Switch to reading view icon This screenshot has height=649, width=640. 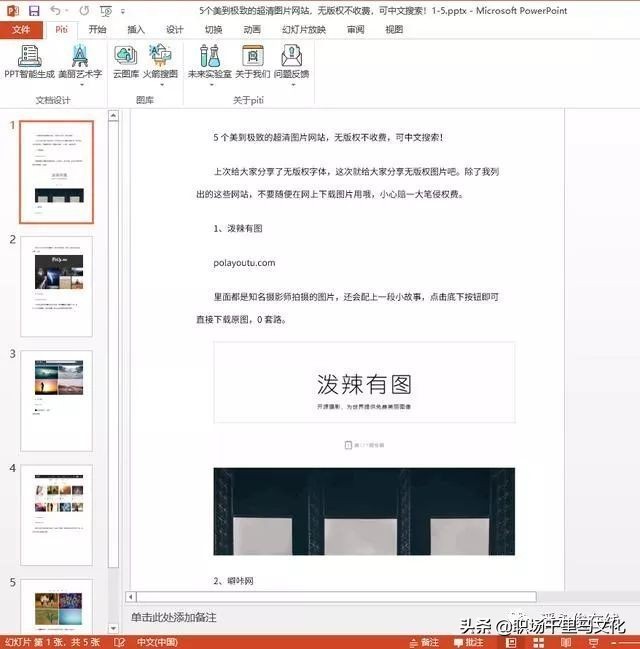coord(566,642)
